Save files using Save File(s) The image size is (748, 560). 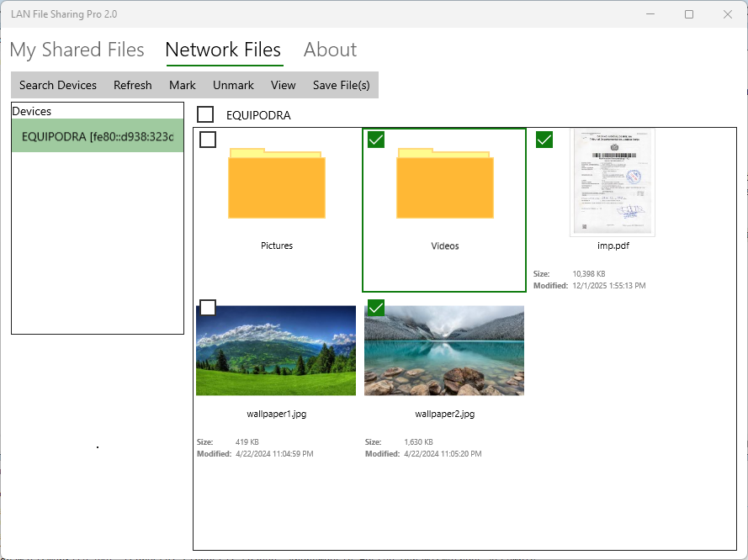(341, 85)
